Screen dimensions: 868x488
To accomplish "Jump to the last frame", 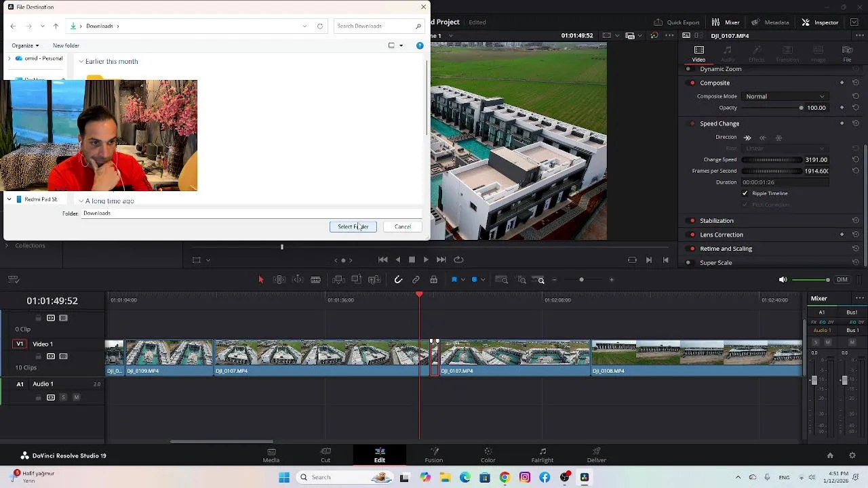I will [x=441, y=260].
